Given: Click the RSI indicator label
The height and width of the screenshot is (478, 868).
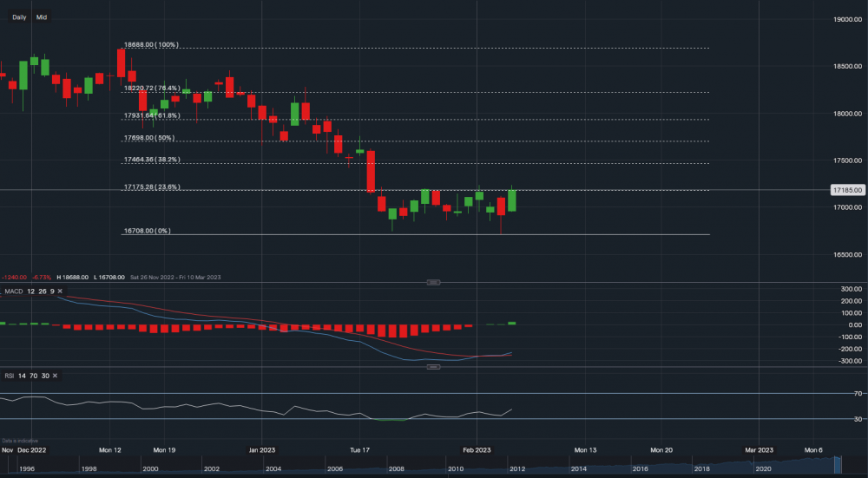Looking at the screenshot, I should [9, 375].
